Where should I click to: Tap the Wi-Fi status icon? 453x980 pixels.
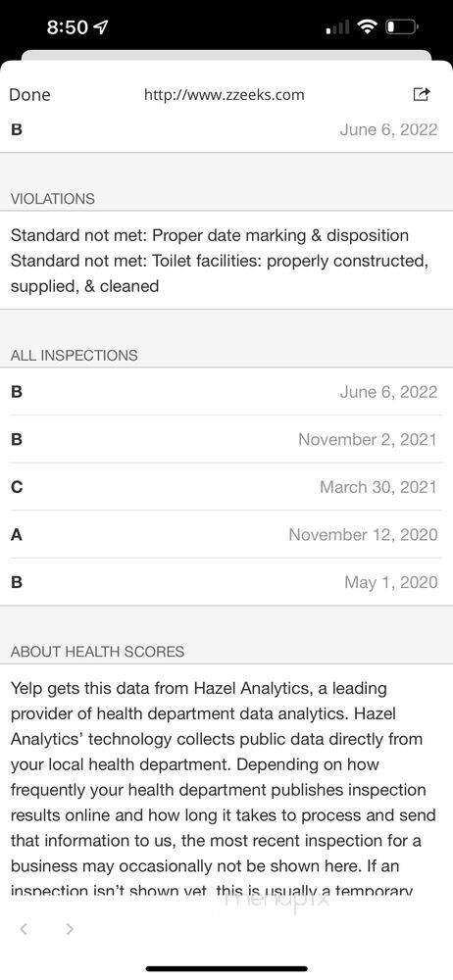tap(368, 27)
